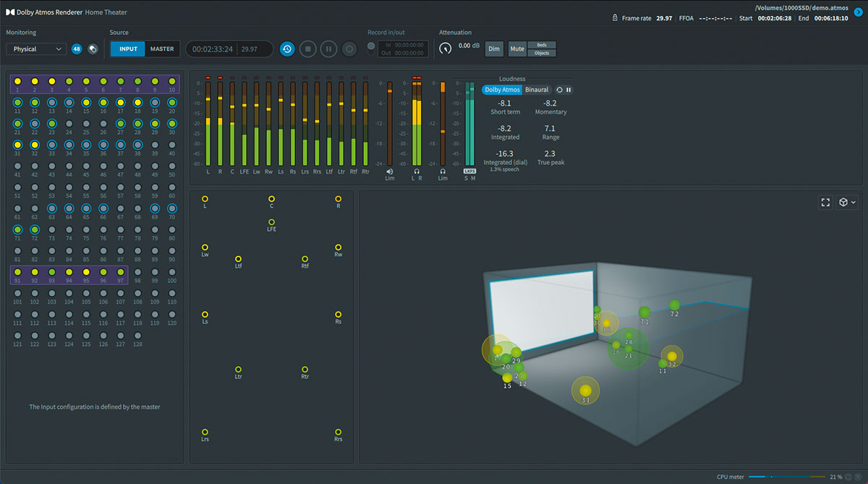Click the CPU meter bar

tap(786, 477)
